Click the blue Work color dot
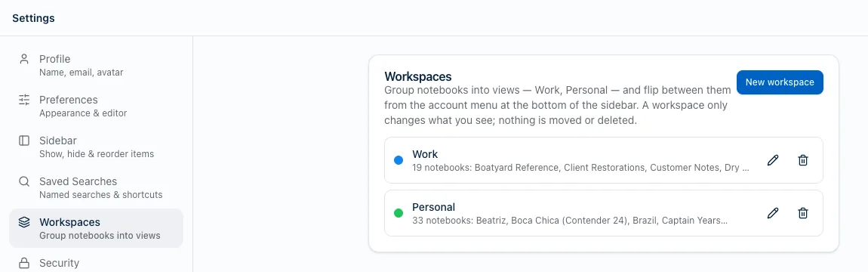This screenshot has width=868, height=272. tap(398, 160)
